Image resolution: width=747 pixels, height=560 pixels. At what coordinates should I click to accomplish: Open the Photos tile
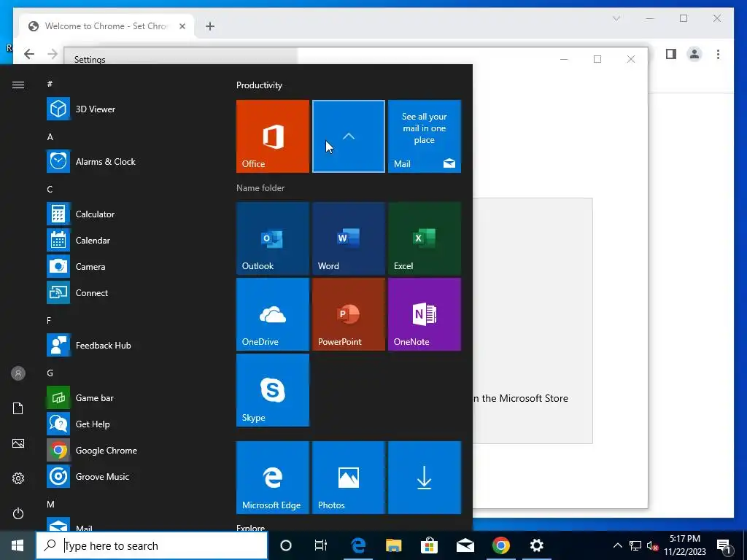click(349, 478)
